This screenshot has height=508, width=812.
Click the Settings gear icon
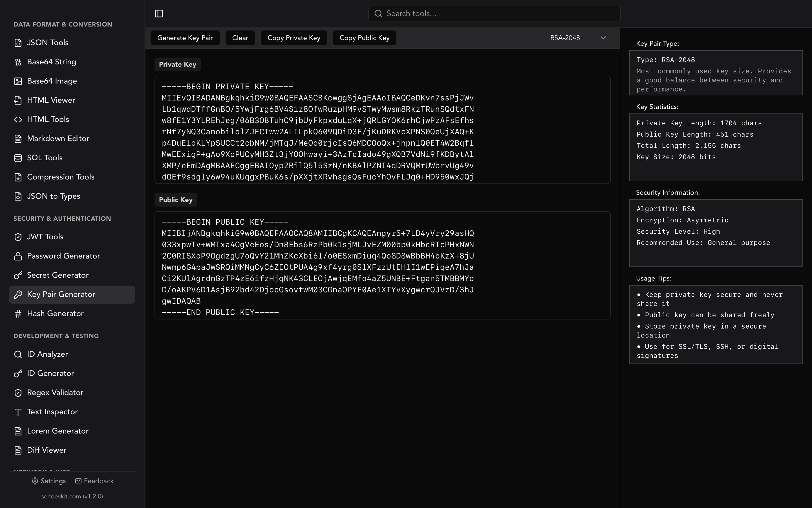click(x=35, y=481)
